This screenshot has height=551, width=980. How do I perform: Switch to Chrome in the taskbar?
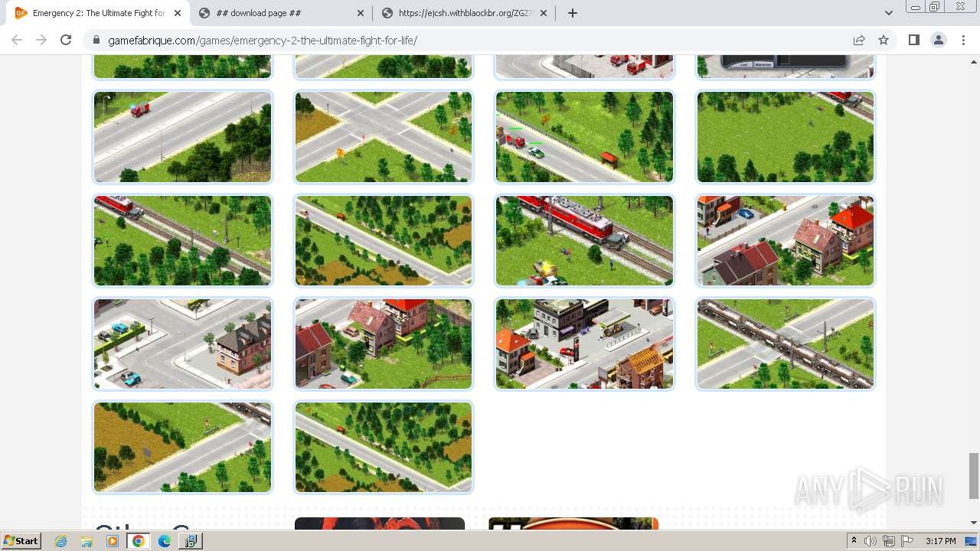pos(139,541)
